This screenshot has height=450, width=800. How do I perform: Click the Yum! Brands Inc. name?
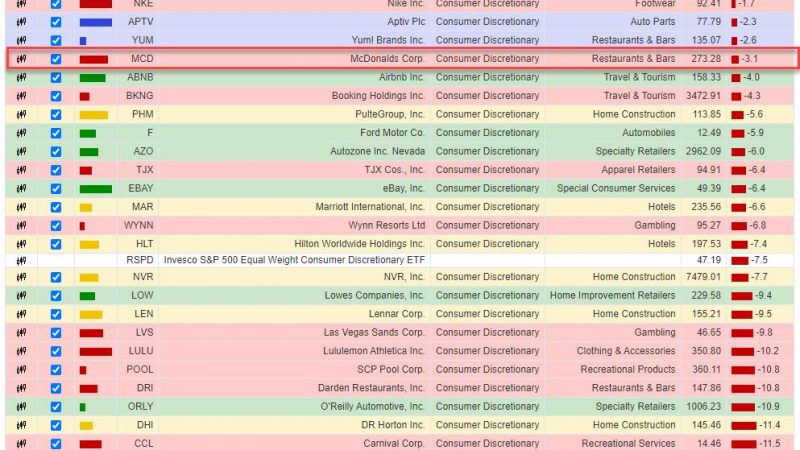pyautogui.click(x=388, y=40)
